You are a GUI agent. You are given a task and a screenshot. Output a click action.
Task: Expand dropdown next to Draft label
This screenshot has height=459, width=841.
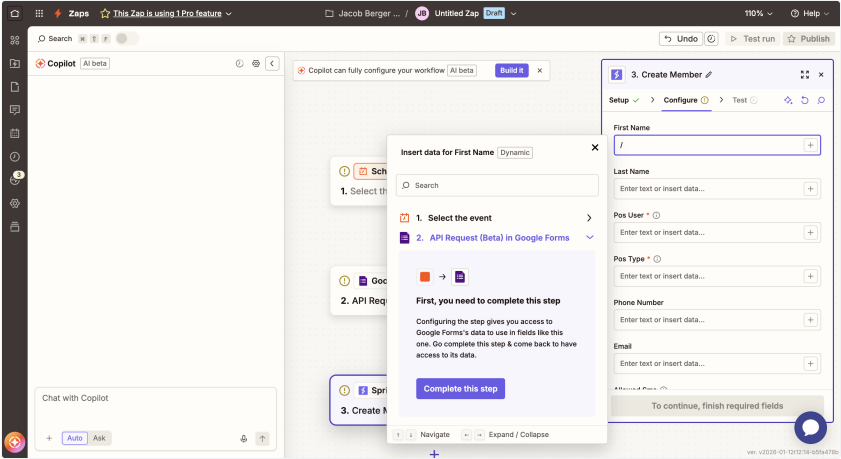pos(513,13)
